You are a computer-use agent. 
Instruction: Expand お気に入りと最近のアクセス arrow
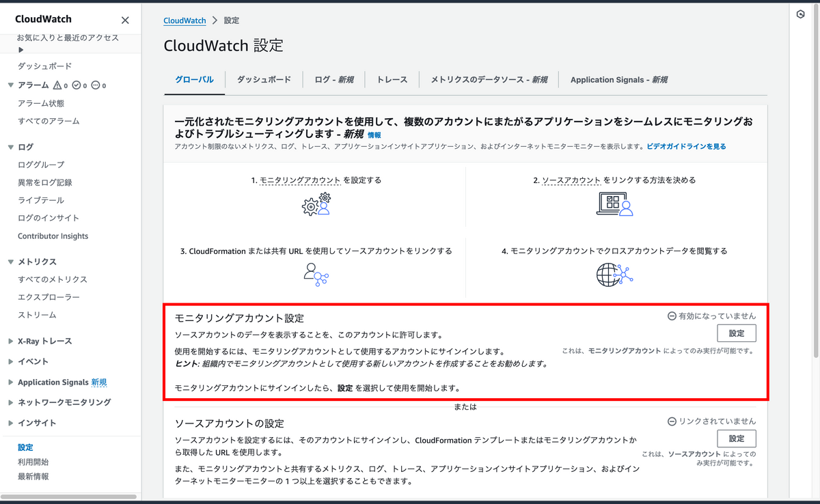pos(20,50)
